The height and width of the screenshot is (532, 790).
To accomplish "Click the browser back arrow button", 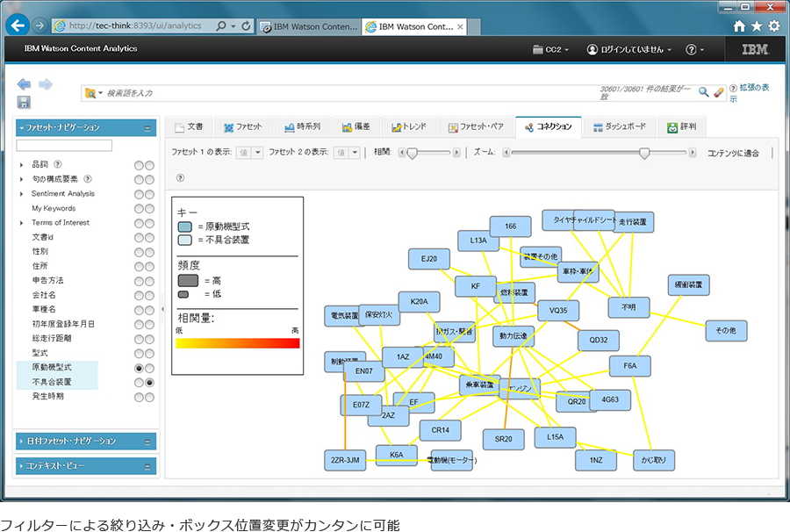I will coord(18,25).
